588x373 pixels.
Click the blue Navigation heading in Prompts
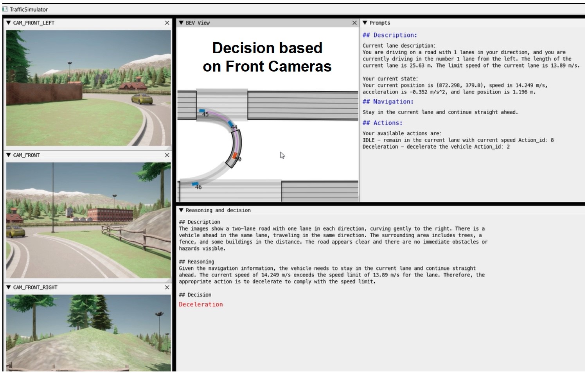pyautogui.click(x=388, y=102)
